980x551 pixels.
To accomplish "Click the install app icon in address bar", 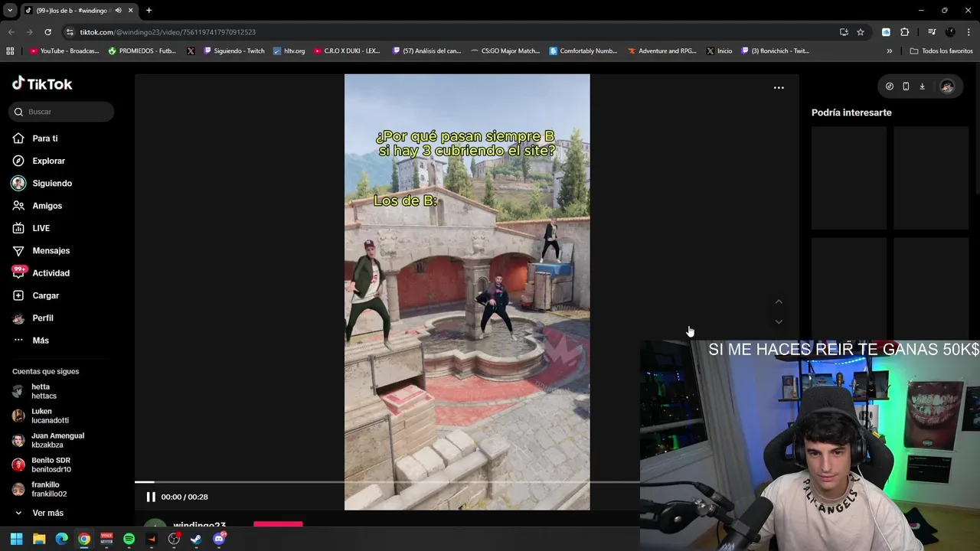I will pos(844,32).
